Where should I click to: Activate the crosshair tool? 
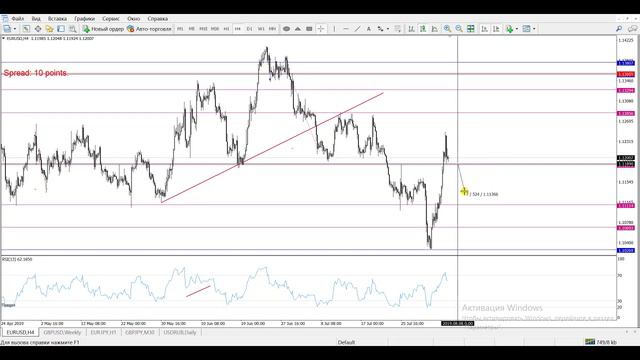[321, 29]
